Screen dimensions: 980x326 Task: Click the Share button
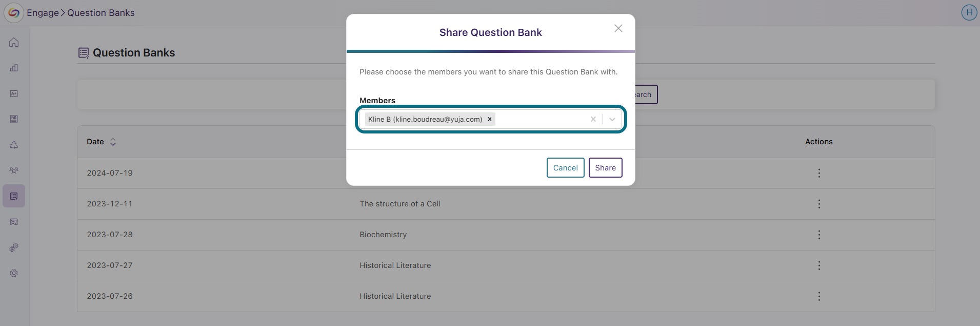pos(606,167)
